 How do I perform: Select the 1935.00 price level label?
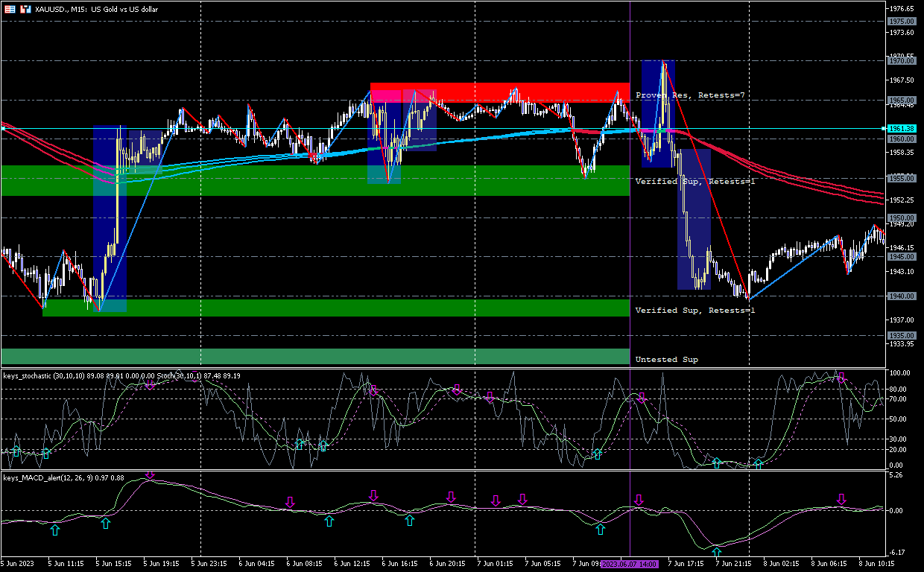(x=902, y=336)
